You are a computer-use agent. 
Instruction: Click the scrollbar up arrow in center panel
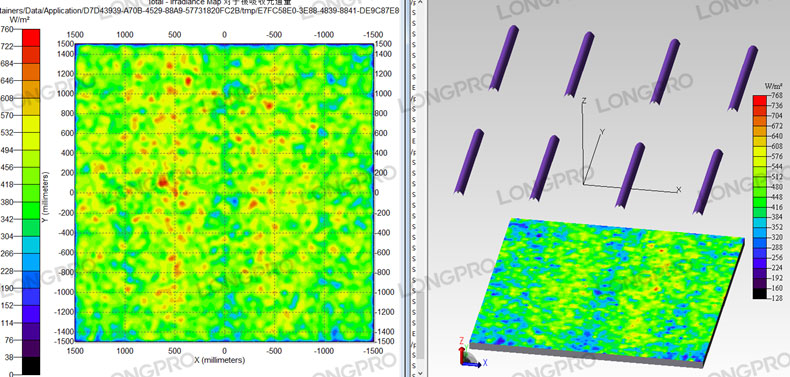point(419,3)
